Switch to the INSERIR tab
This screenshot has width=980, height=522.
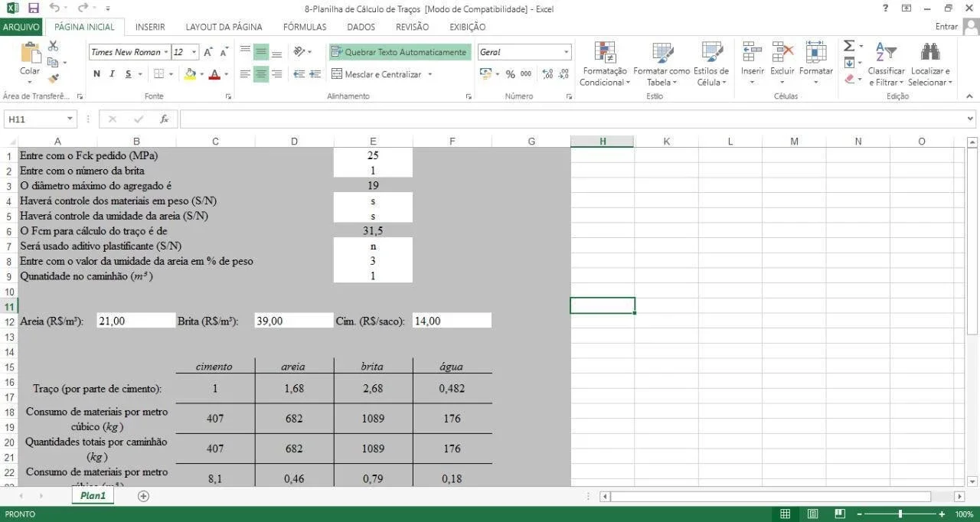[x=150, y=27]
